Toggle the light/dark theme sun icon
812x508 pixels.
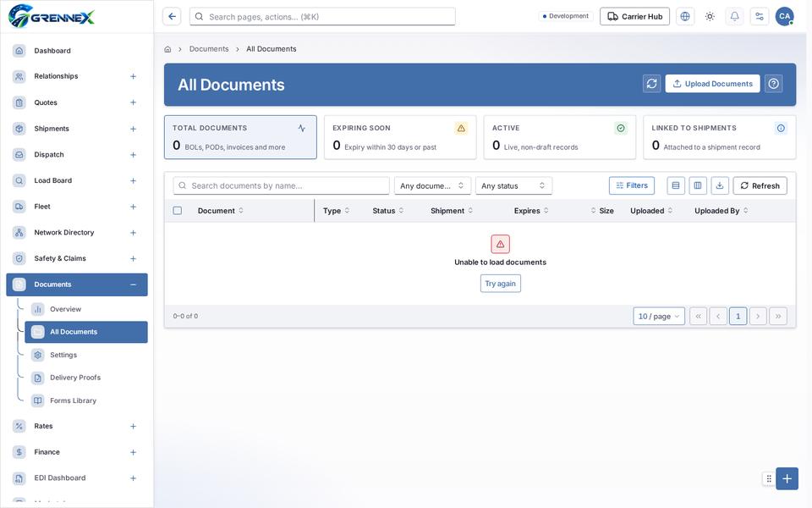(710, 17)
